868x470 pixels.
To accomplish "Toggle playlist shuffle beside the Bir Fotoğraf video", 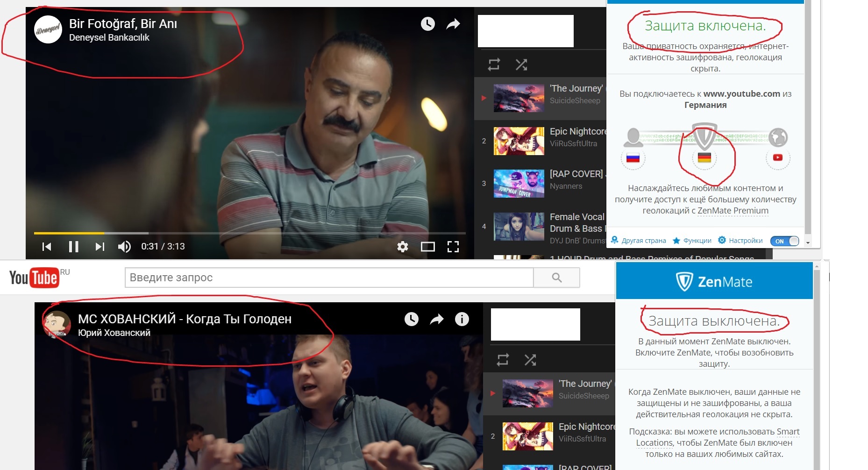I will (x=521, y=64).
